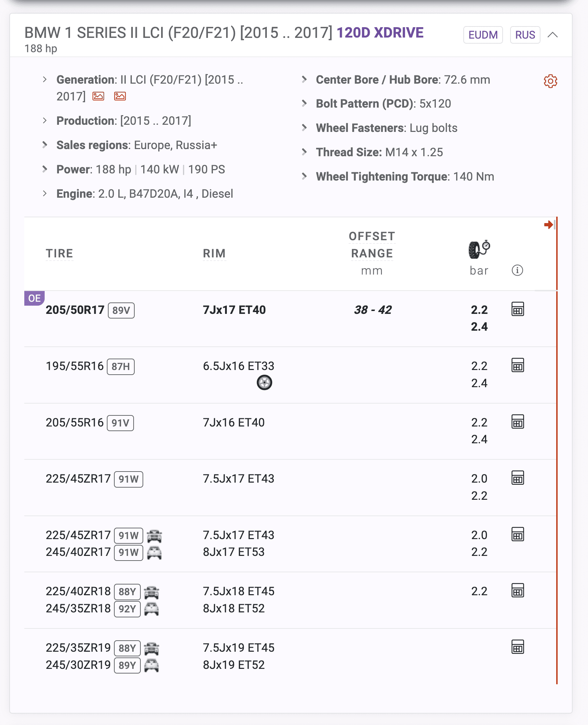Click Bolt Pattern value 5x120

click(x=435, y=104)
